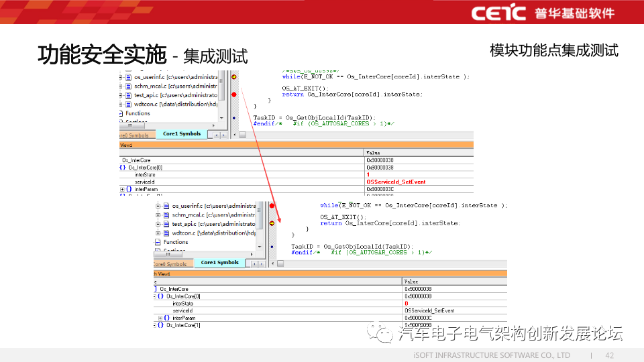Viewport: 644px width, 362px height.
Task: Click red value 1 of upper interState
Action: [x=368, y=175]
